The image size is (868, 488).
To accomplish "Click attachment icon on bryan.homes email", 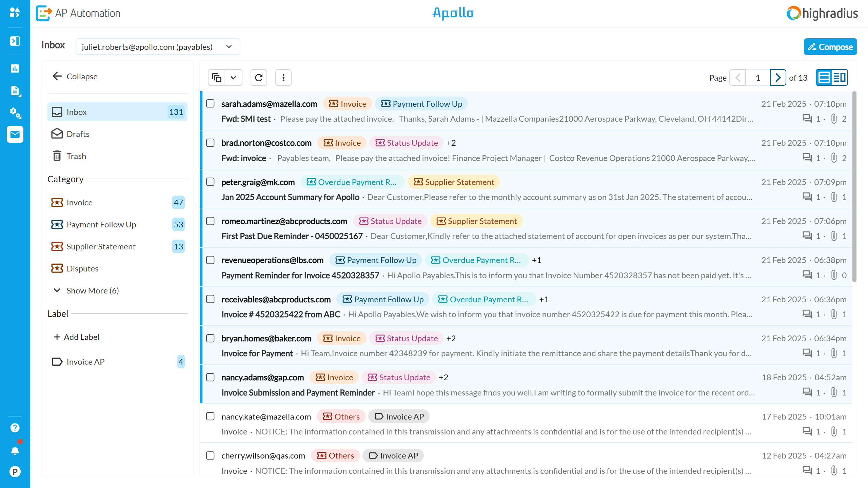I will (834, 353).
